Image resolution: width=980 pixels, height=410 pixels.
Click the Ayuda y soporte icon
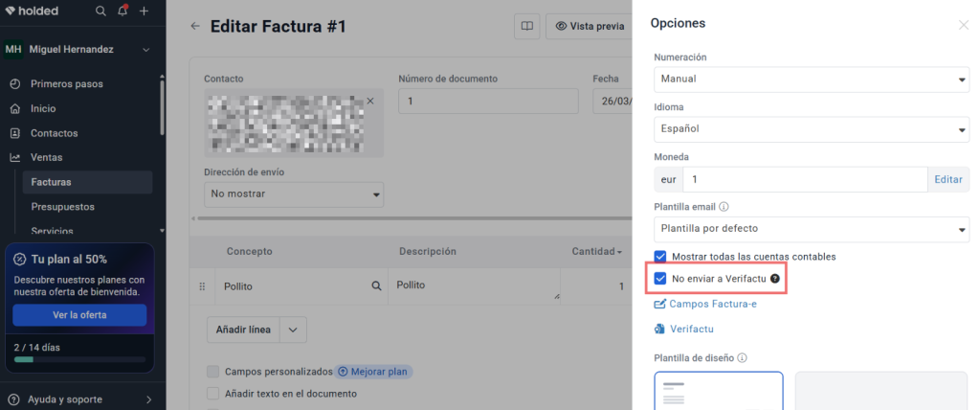click(x=15, y=399)
